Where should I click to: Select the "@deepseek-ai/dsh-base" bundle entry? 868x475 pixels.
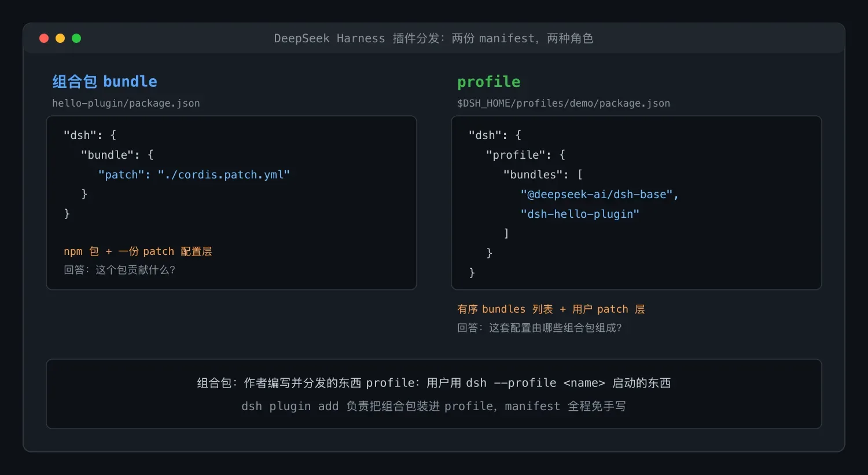(x=597, y=194)
